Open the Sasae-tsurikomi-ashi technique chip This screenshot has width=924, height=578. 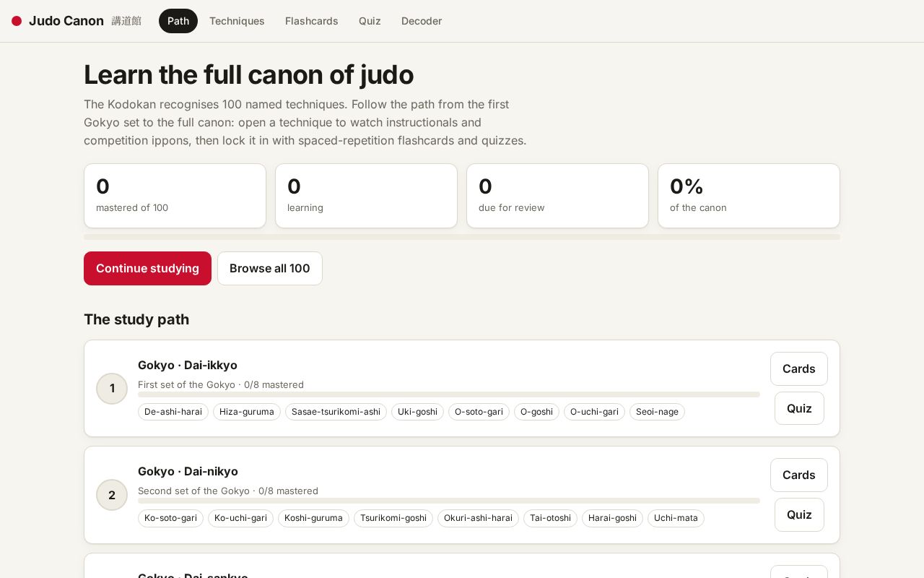[x=336, y=412]
